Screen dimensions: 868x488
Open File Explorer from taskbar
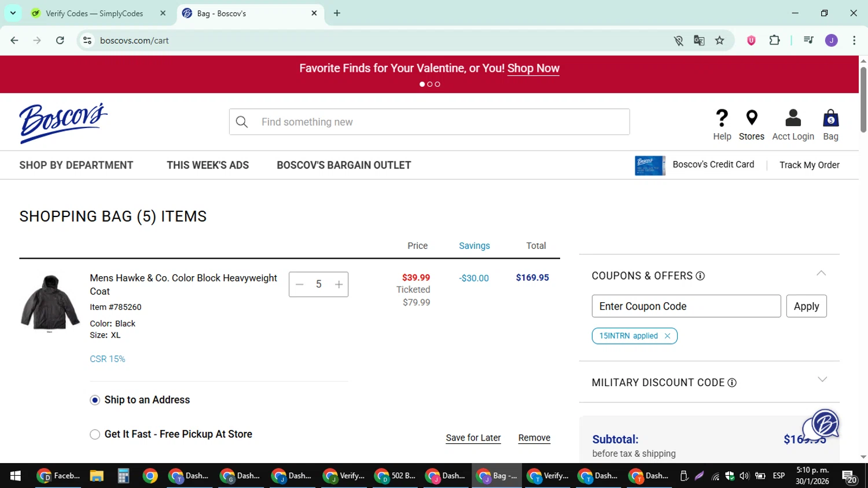[97, 476]
